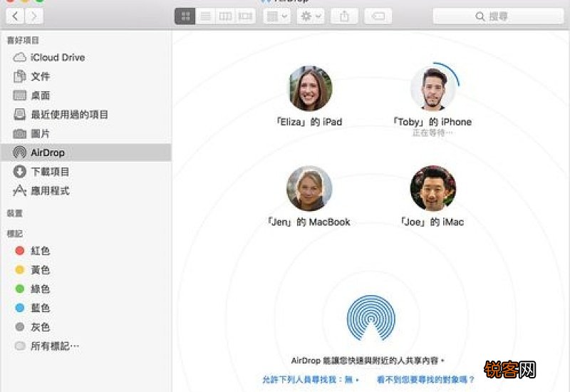
Task: Click the 所有標記 all-tags icon
Action: 20,346
